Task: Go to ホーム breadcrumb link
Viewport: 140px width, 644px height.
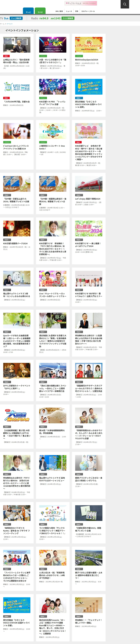Action: [2, 24]
